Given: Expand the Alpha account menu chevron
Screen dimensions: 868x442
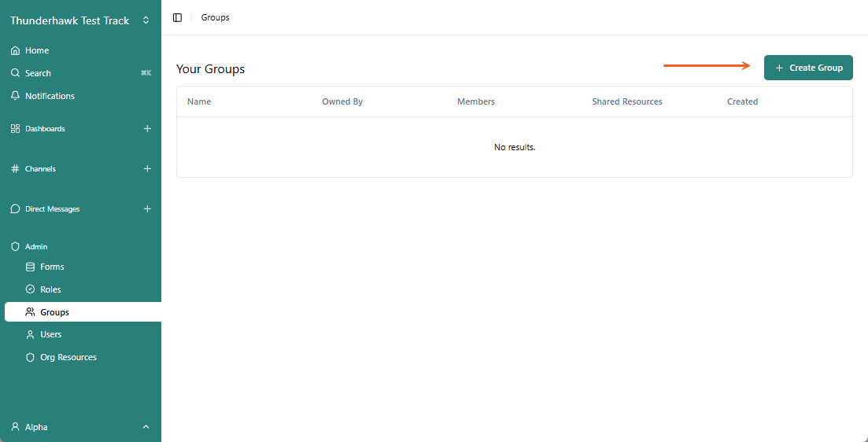Looking at the screenshot, I should [146, 427].
